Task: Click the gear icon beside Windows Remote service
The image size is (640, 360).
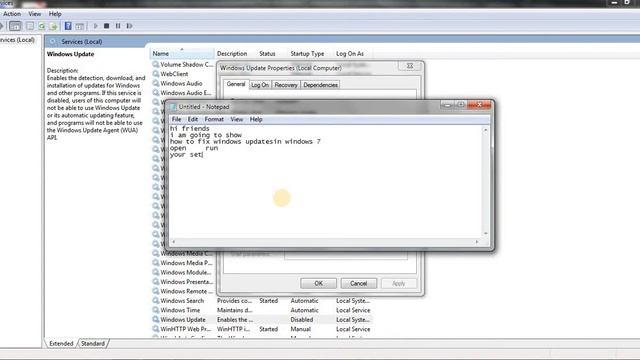Action: [x=156, y=291]
